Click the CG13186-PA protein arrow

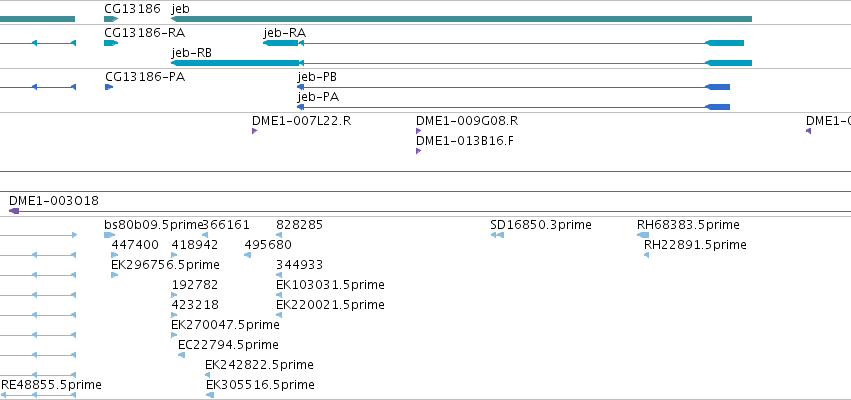point(109,87)
